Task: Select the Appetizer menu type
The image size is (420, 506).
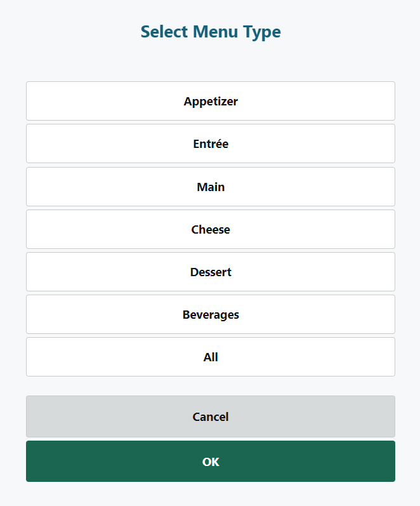Action: click(x=211, y=101)
